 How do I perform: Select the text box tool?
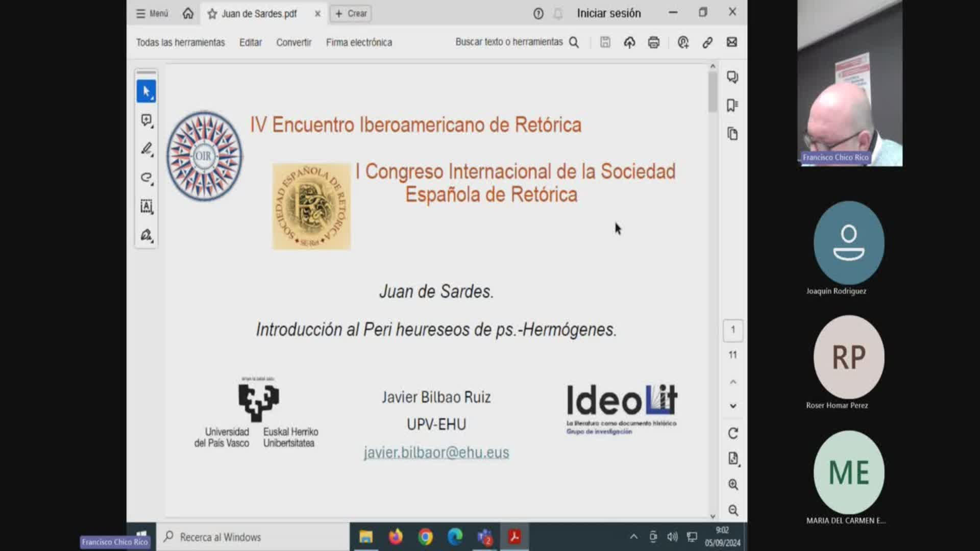(x=146, y=206)
